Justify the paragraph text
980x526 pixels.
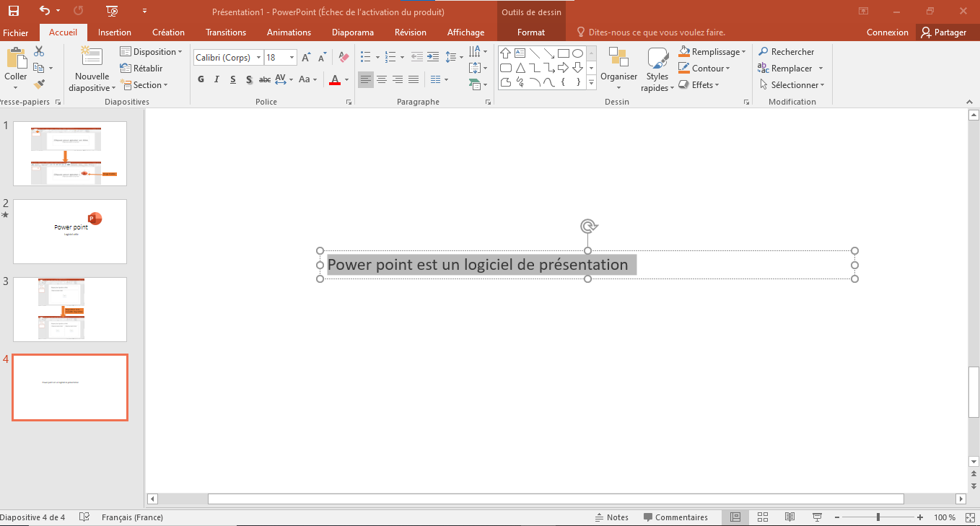[414, 79]
